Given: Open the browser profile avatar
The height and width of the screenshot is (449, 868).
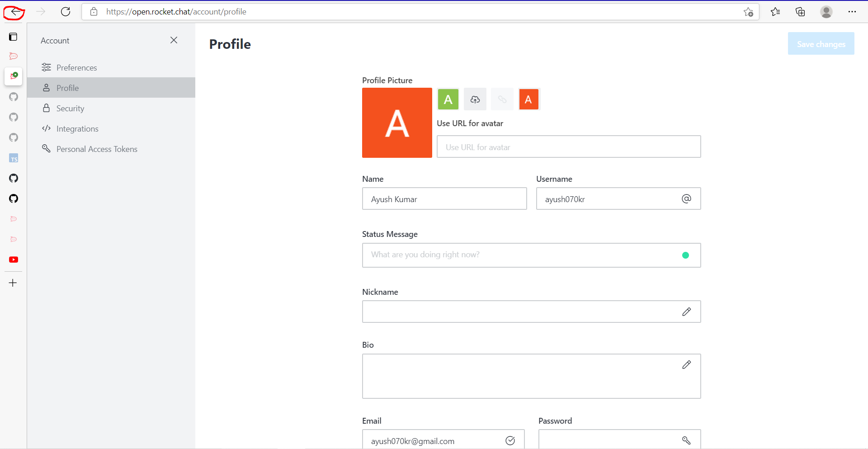Looking at the screenshot, I should point(826,12).
